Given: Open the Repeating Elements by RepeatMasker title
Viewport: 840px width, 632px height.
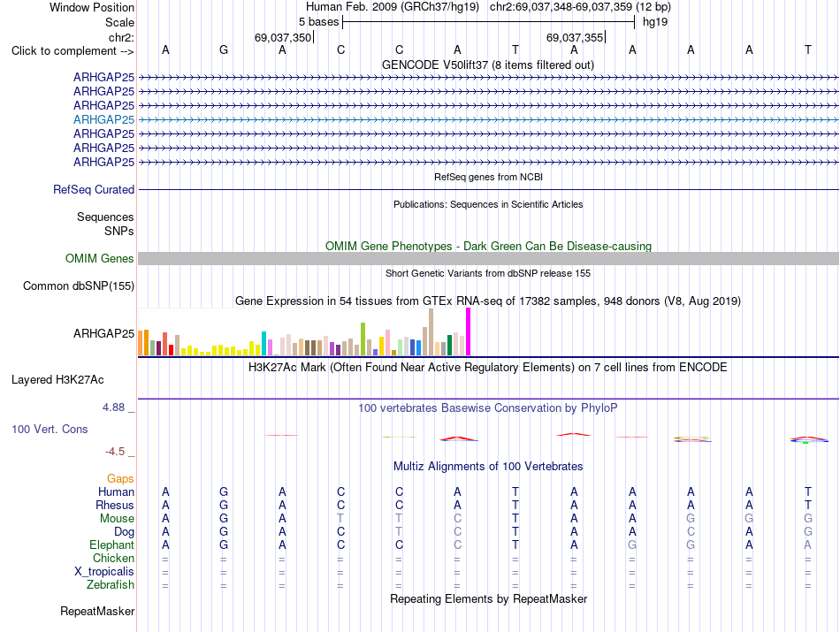Looking at the screenshot, I should coord(488,598).
